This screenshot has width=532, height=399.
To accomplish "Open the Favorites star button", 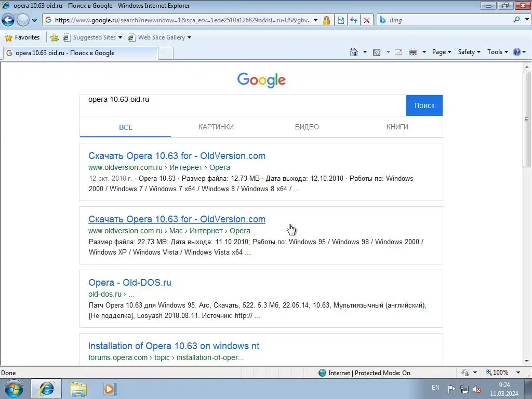I will 22,37.
